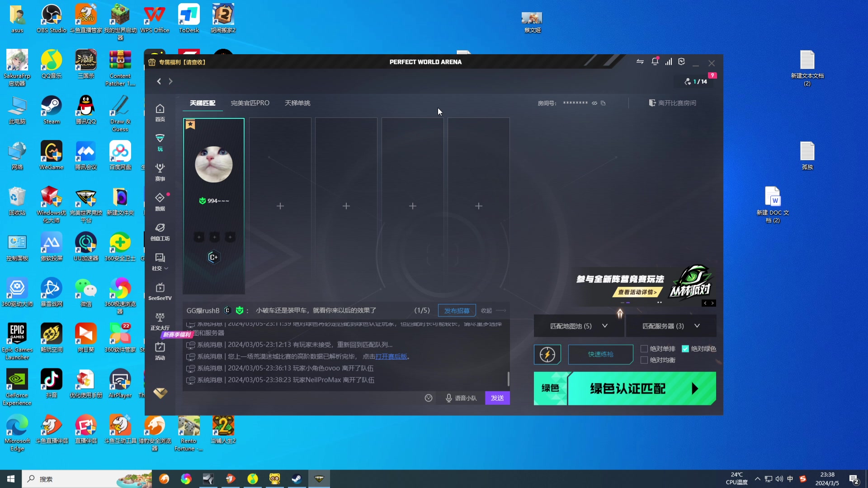868x488 pixels.
Task: Open the emoji picker in chat
Action: tap(429, 398)
